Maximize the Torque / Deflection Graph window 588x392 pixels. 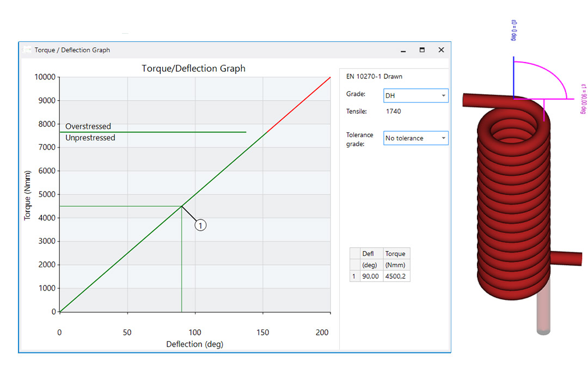coord(422,50)
